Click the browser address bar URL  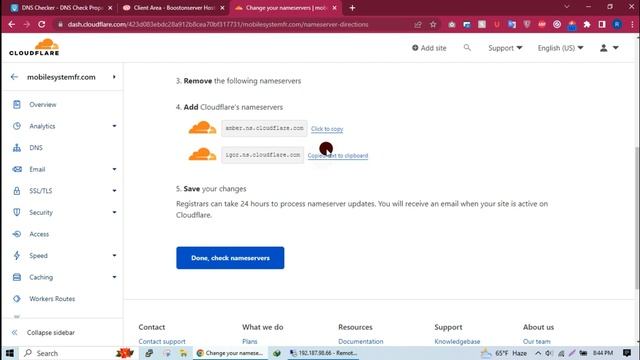pos(218,24)
